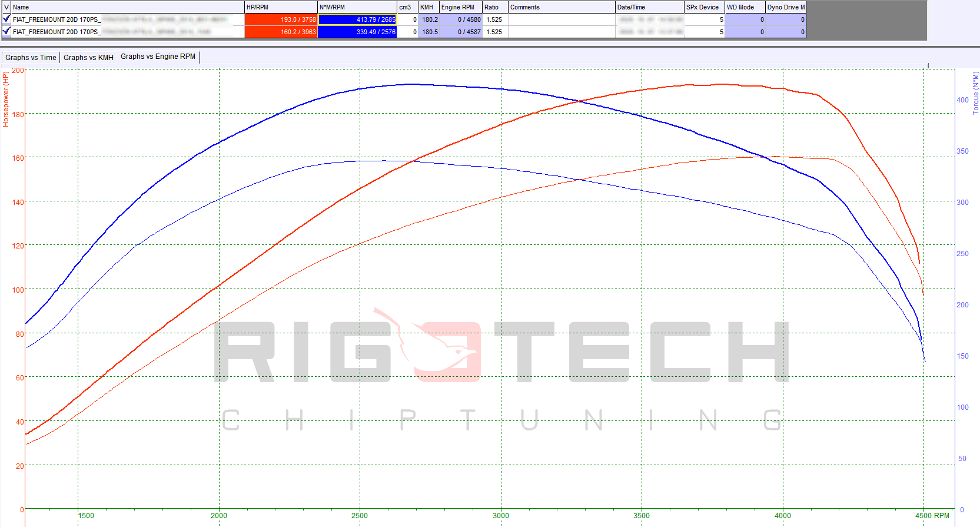Image resolution: width=980 pixels, height=527 pixels.
Task: Click the SPx Device column header
Action: coord(705,7)
